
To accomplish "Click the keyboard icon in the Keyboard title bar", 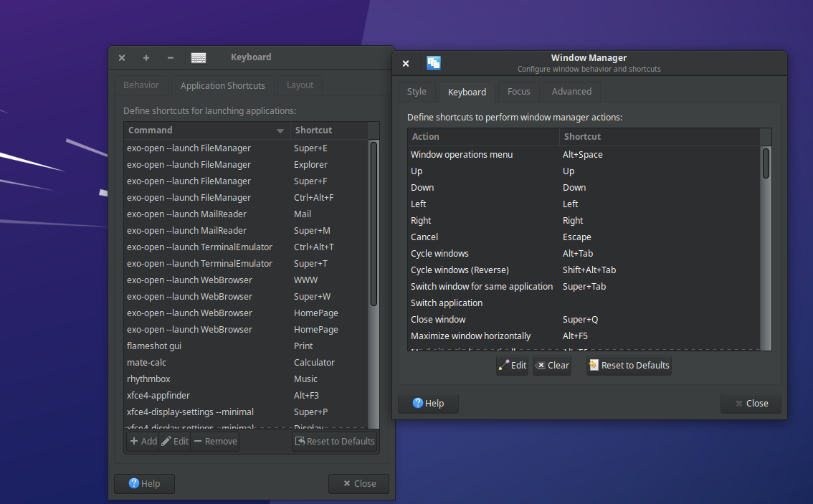I will pos(199,58).
